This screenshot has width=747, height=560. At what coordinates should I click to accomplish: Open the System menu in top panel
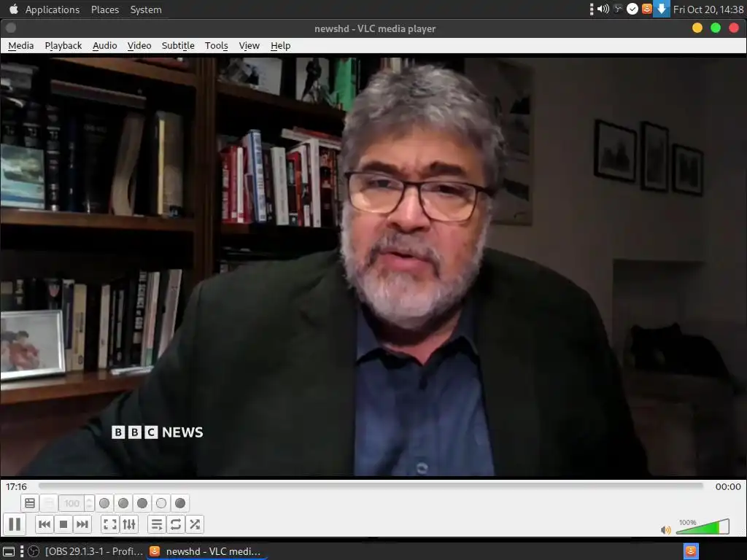pyautogui.click(x=146, y=9)
